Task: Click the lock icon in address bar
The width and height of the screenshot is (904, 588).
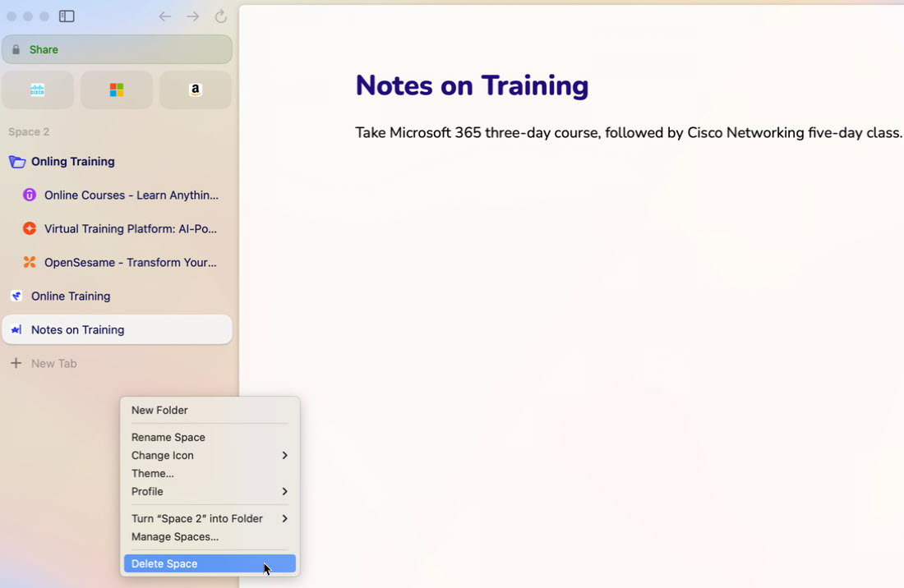Action: coord(16,50)
